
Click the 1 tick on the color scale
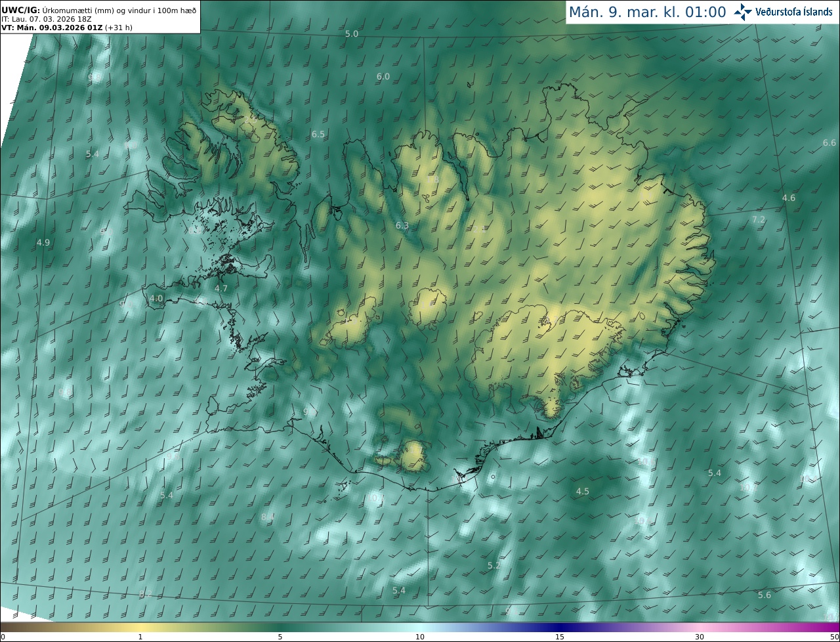(x=140, y=637)
